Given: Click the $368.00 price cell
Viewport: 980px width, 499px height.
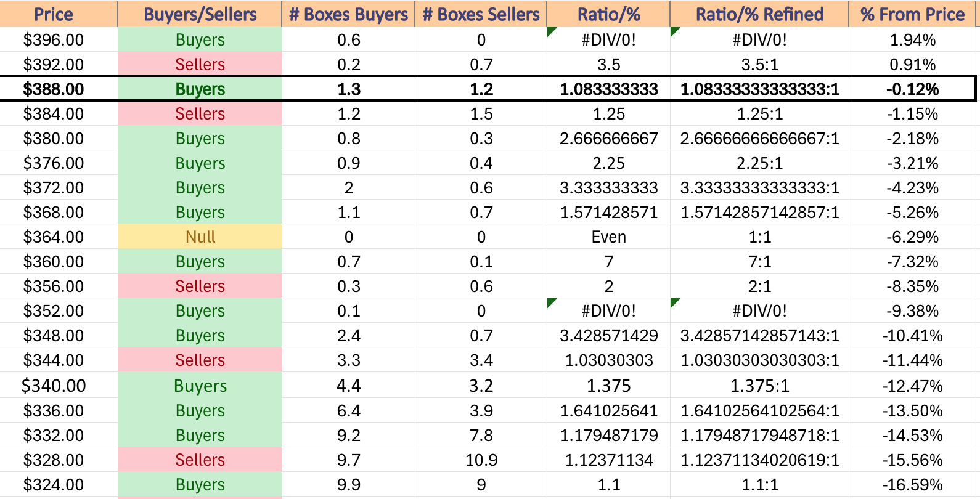Looking at the screenshot, I should (x=59, y=213).
